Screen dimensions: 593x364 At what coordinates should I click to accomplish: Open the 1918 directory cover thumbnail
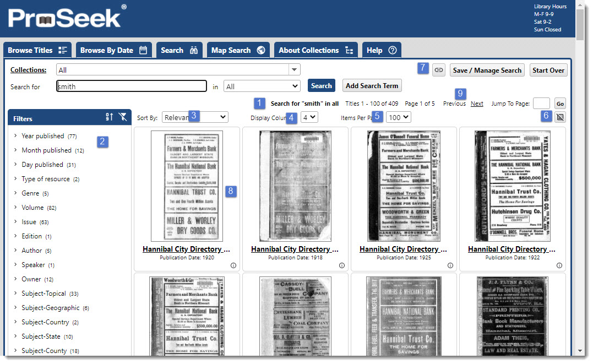coord(295,186)
